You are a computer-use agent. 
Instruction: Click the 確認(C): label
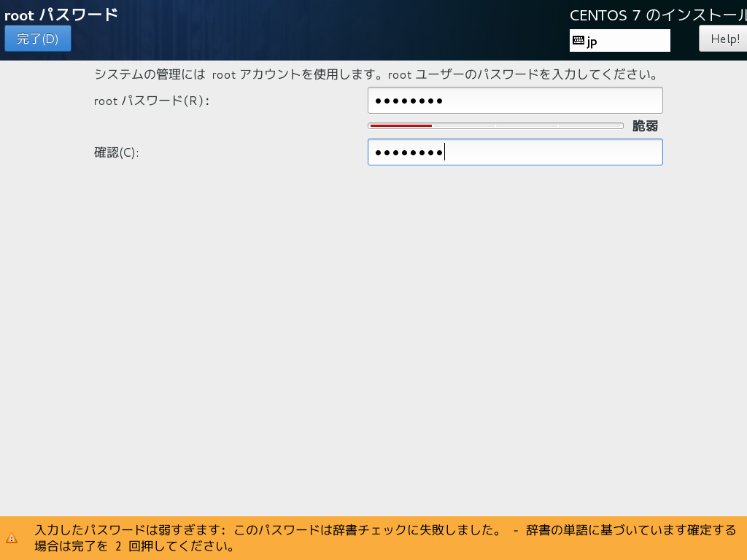116,152
